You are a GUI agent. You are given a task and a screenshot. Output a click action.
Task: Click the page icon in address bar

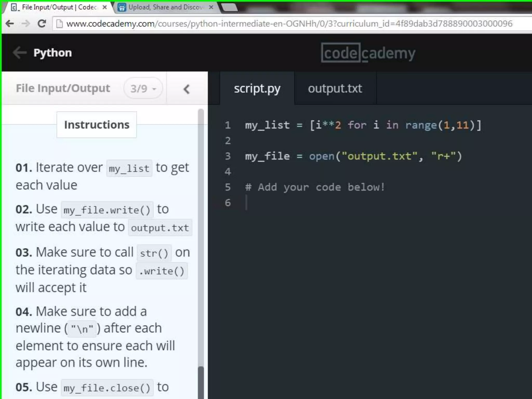point(59,24)
